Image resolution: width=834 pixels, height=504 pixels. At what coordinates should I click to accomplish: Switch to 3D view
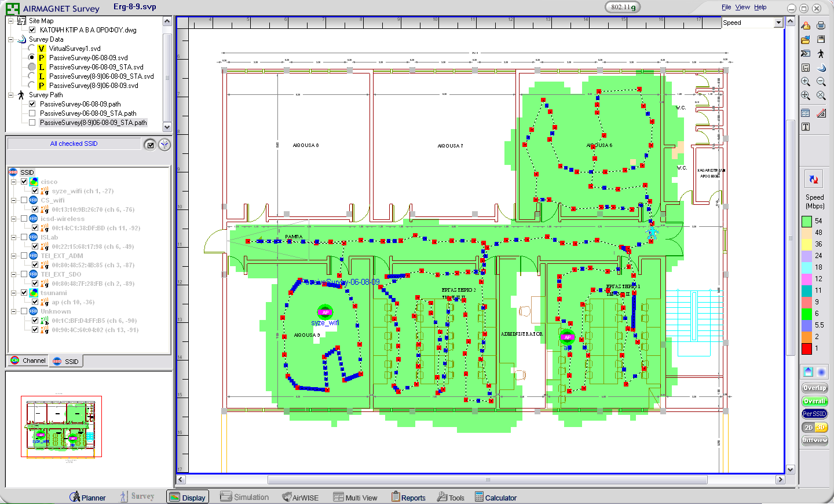point(821,427)
